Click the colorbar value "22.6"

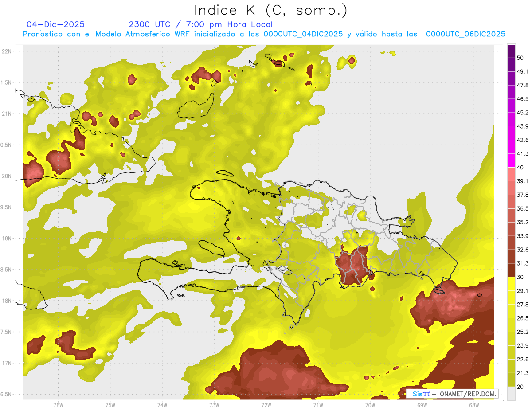coord(523,360)
